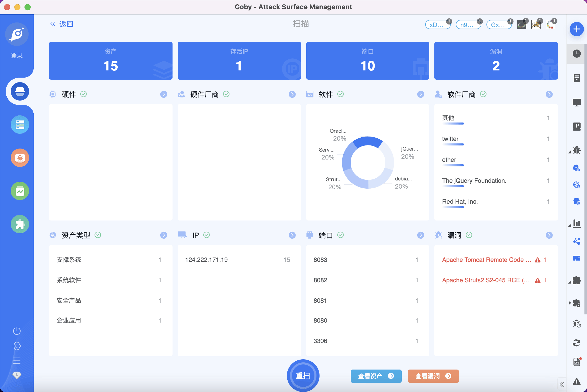Open the history clock icon in right panel
This screenshot has height=392, width=587.
point(577,54)
